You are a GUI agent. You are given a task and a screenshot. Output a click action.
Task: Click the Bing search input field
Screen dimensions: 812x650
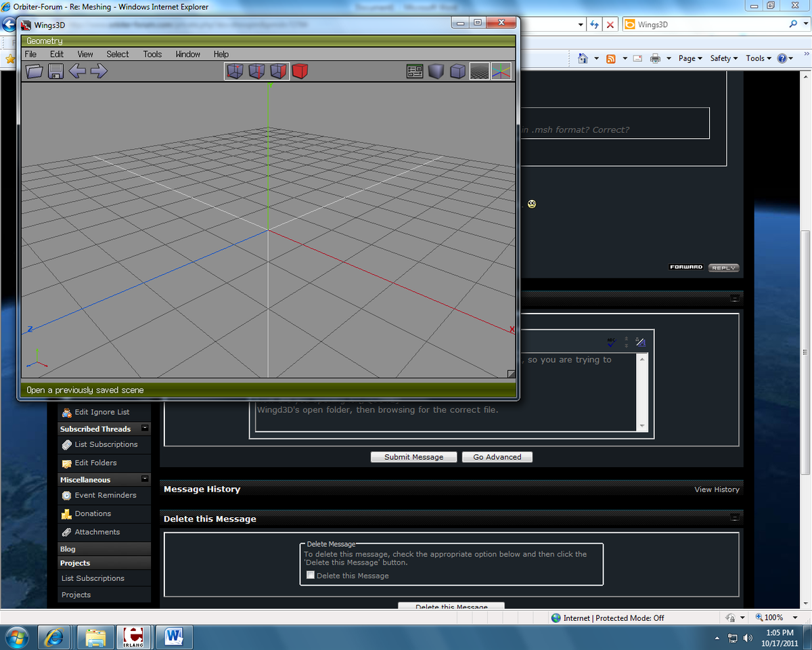[x=704, y=24]
